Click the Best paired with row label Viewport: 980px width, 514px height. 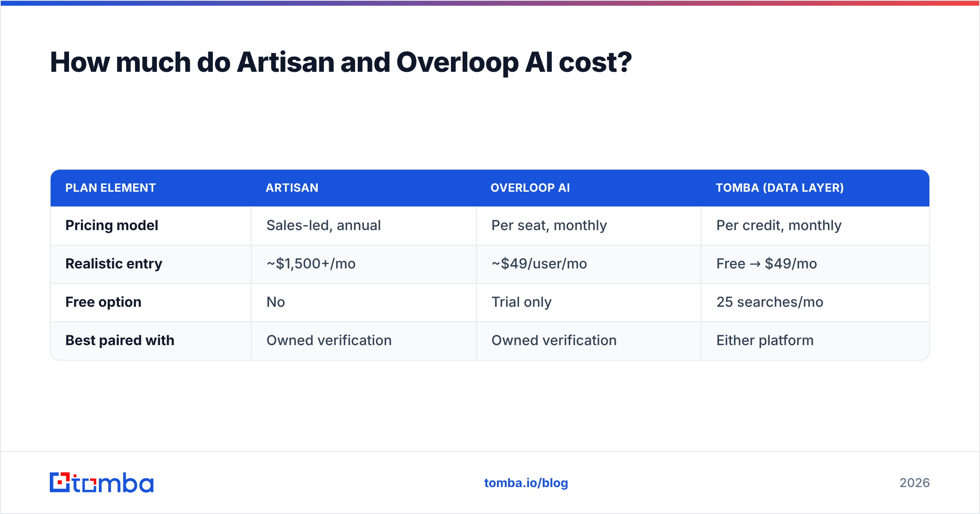(120, 340)
